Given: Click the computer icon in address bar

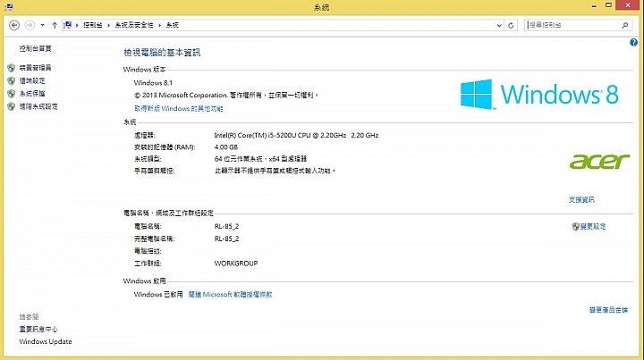Looking at the screenshot, I should pos(68,25).
